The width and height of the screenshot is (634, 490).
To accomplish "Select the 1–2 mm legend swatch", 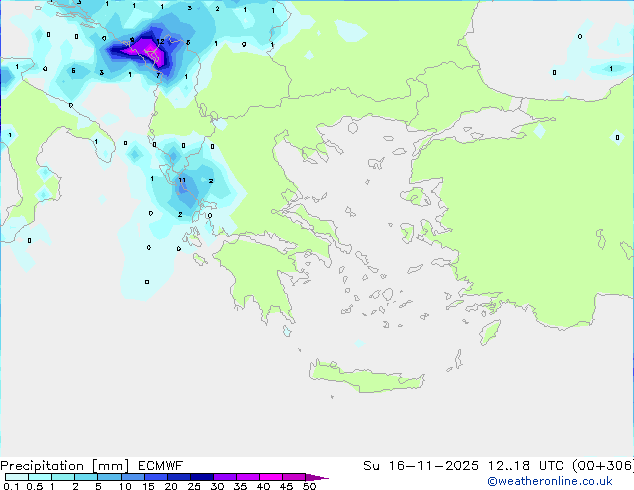I will [x=63, y=477].
